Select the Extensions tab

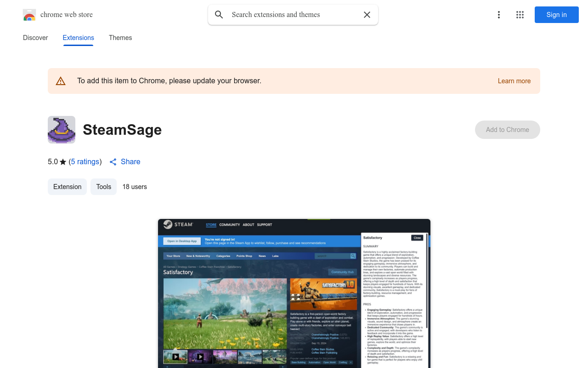[x=79, y=38]
